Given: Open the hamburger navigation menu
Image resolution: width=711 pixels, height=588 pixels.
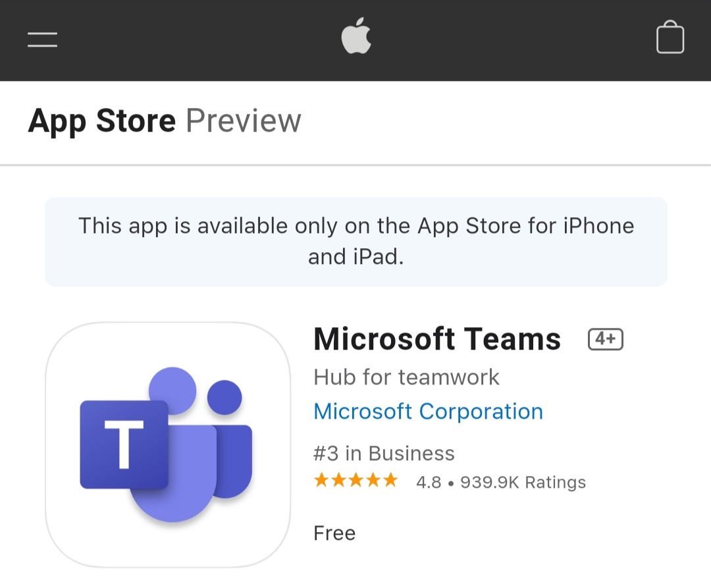Looking at the screenshot, I should tap(42, 40).
